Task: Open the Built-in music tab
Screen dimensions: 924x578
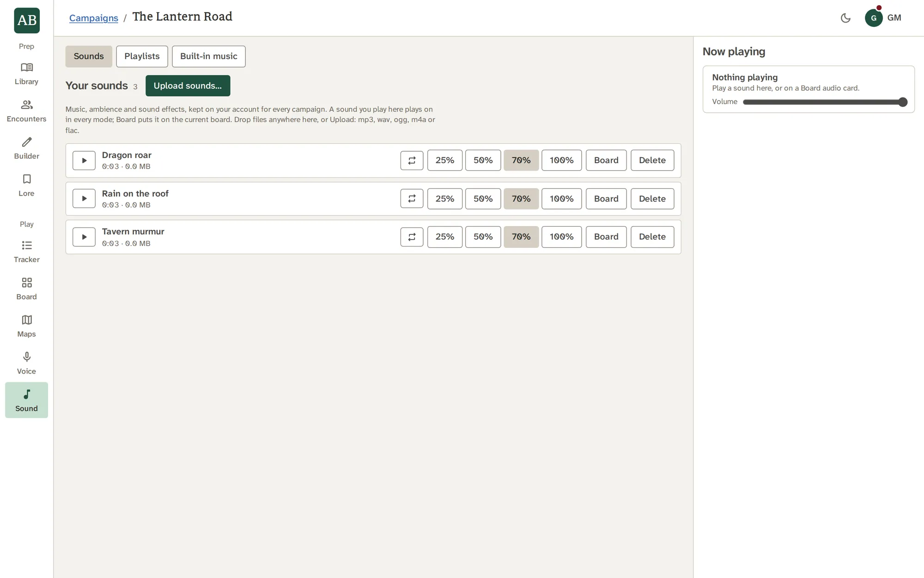Action: (x=209, y=56)
